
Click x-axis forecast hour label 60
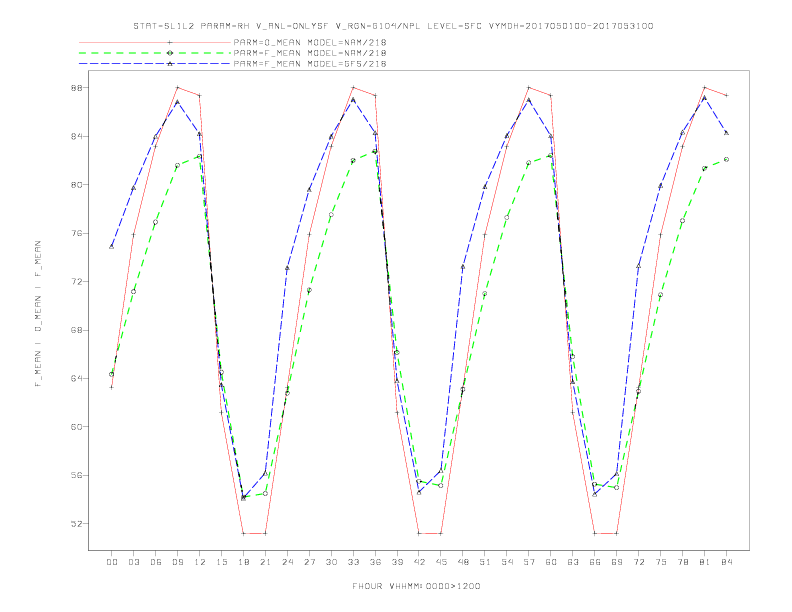click(551, 562)
